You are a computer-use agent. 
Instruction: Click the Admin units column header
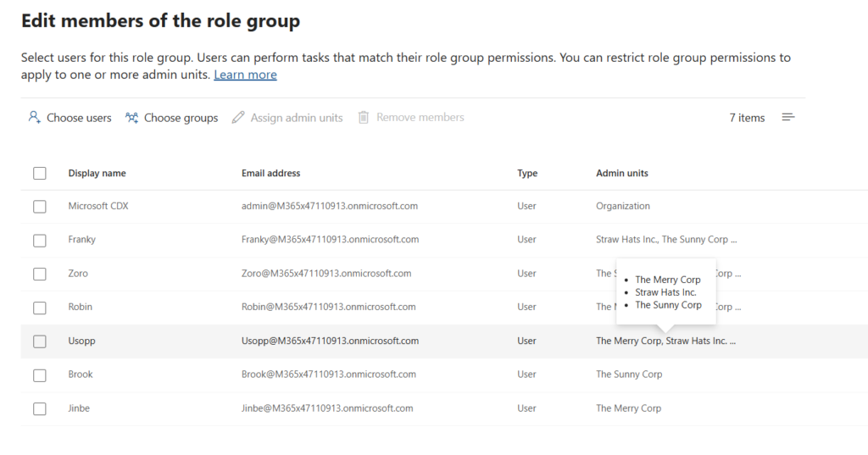pos(621,173)
